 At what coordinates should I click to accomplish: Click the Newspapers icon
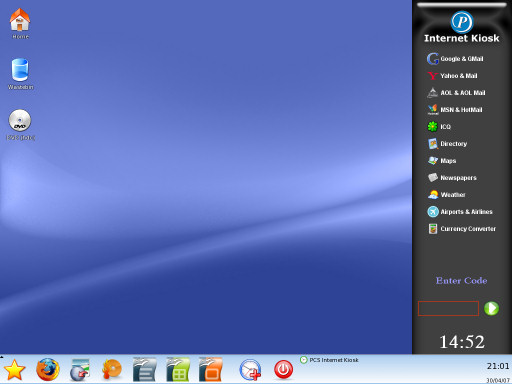click(x=433, y=177)
